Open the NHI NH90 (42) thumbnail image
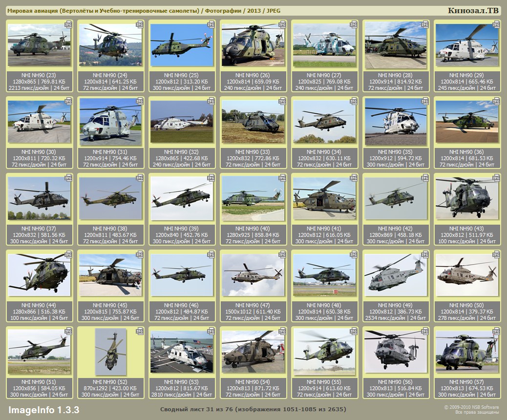Image resolution: width=507 pixels, height=420 pixels. (x=396, y=198)
